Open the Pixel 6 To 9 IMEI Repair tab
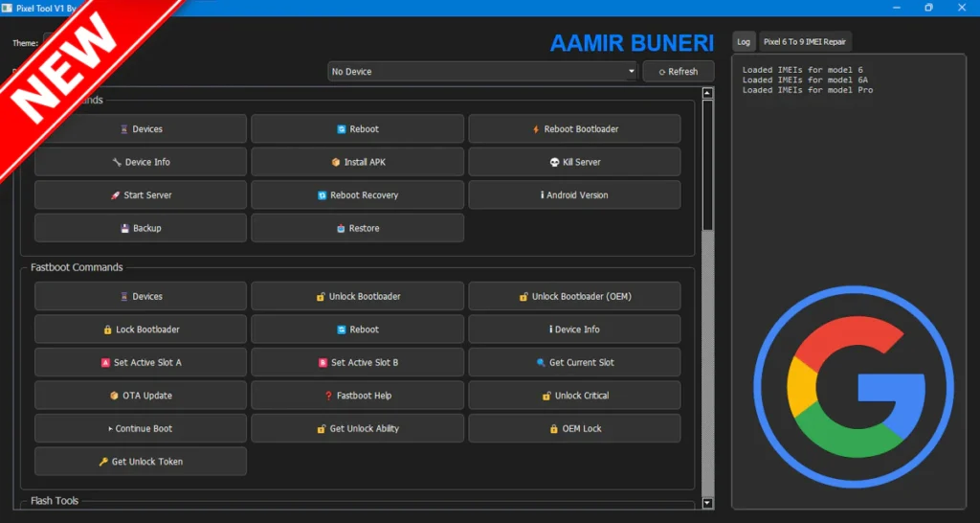 (805, 42)
